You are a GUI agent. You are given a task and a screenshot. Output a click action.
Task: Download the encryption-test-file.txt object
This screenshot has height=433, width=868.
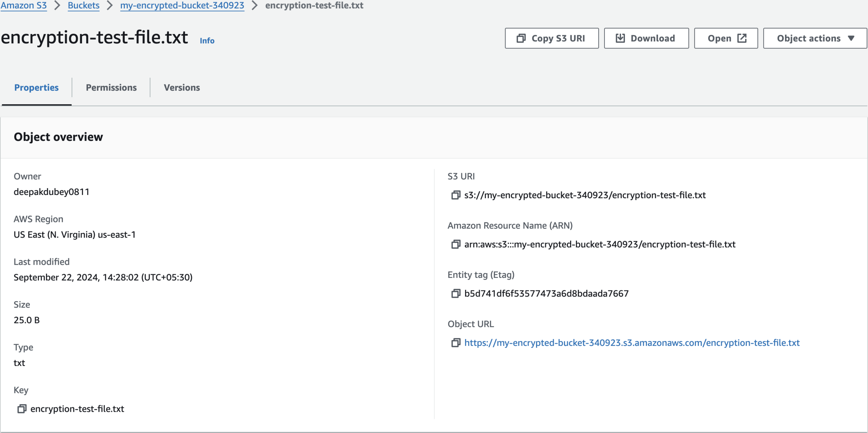[x=646, y=39]
